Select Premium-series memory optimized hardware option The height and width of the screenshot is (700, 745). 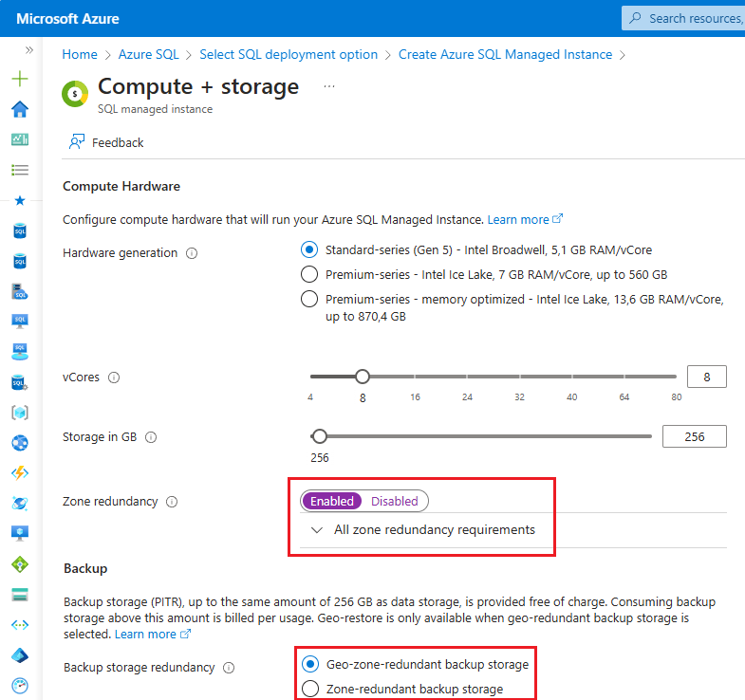pyautogui.click(x=309, y=299)
